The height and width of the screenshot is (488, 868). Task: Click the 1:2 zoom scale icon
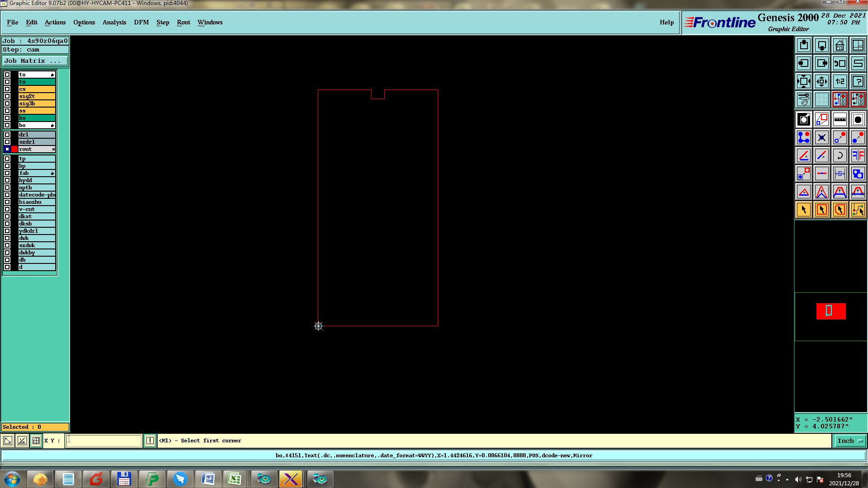(840, 81)
